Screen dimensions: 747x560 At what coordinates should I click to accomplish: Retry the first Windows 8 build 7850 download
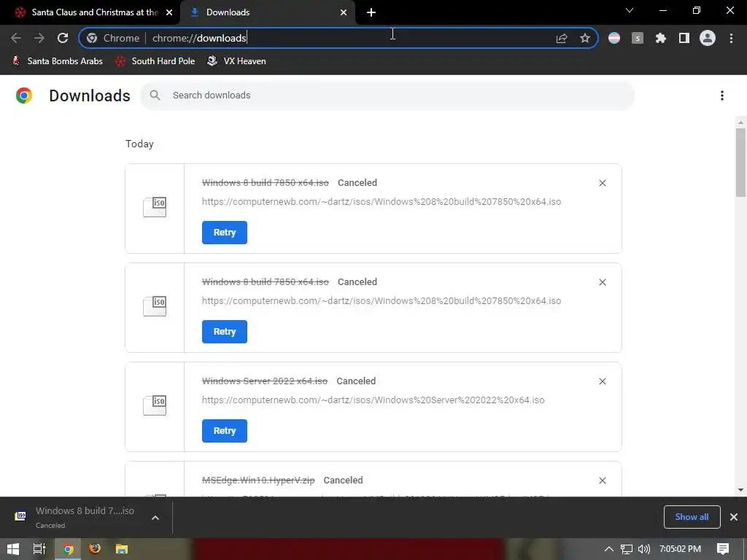point(225,233)
